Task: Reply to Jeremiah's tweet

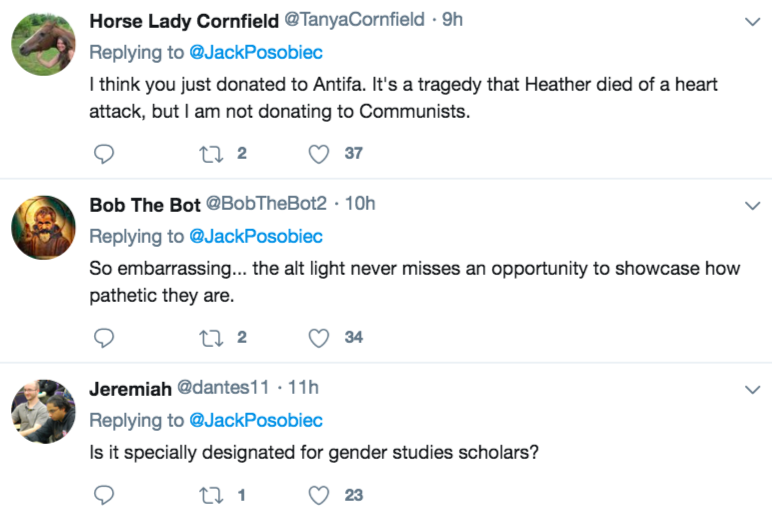Action: click(104, 495)
